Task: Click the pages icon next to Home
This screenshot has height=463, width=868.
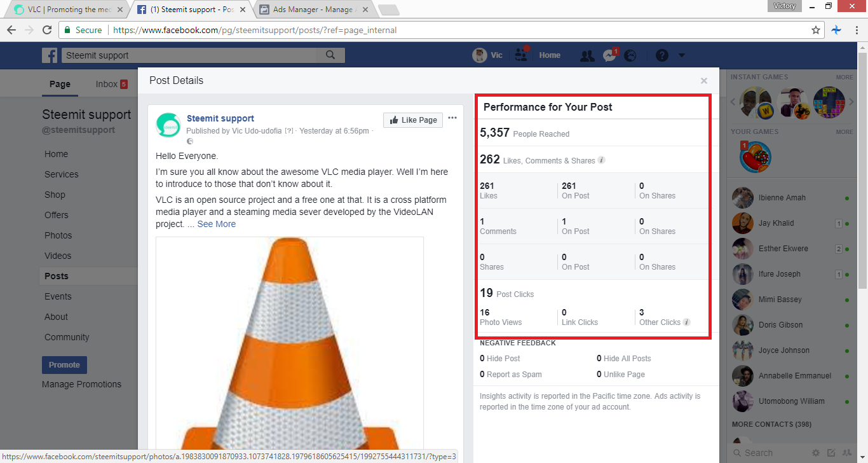Action: [522, 55]
